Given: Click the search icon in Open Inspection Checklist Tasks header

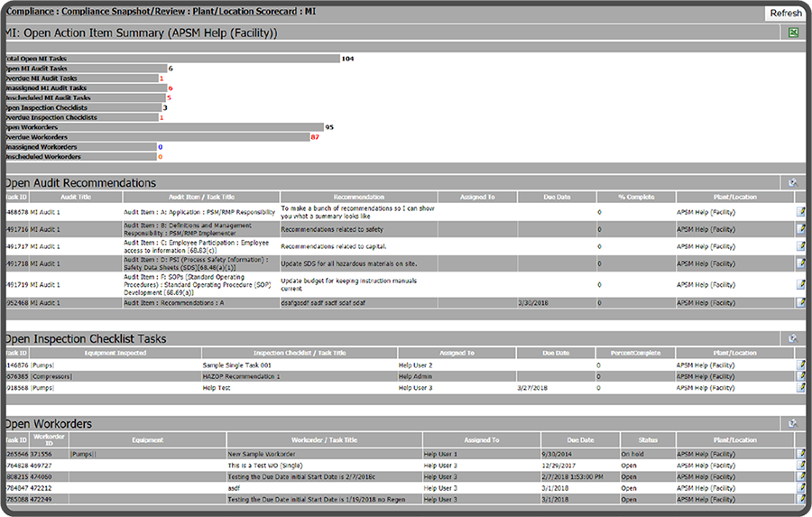Looking at the screenshot, I should [x=792, y=339].
